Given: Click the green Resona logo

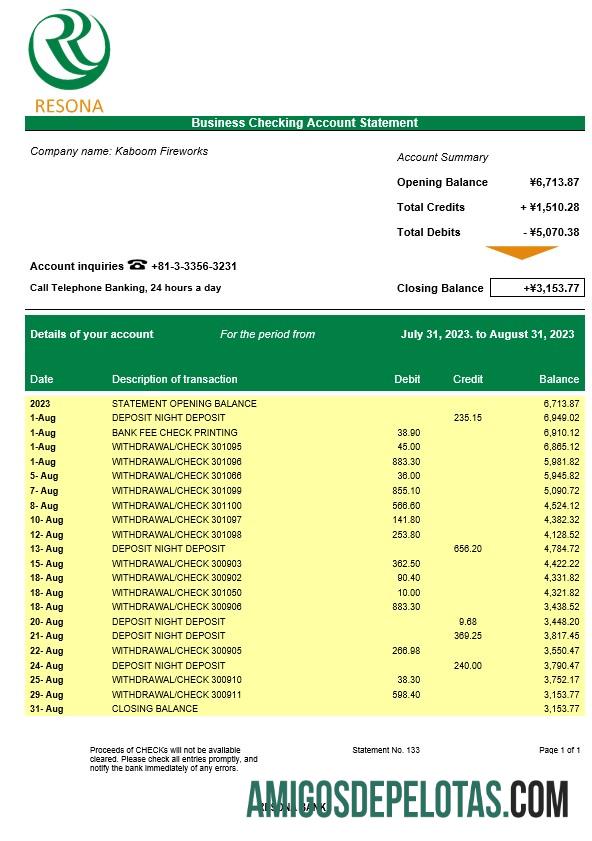Looking at the screenshot, I should 69,49.
